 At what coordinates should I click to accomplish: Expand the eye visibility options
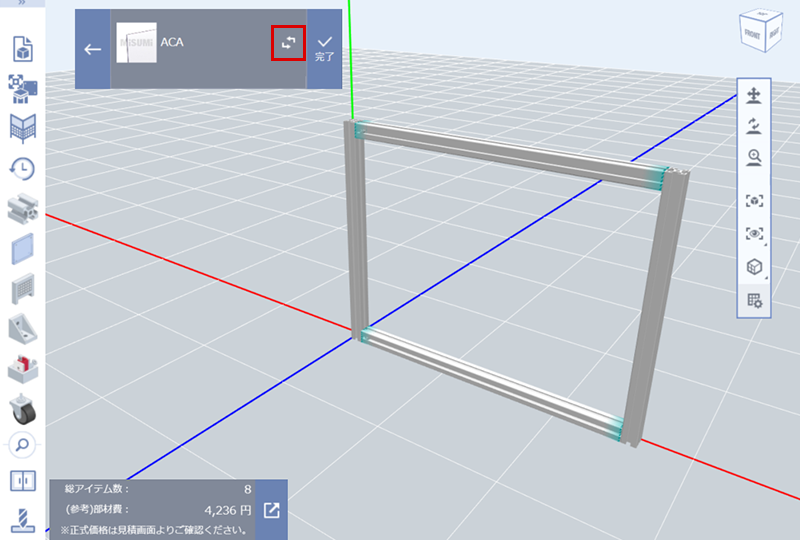point(755,234)
